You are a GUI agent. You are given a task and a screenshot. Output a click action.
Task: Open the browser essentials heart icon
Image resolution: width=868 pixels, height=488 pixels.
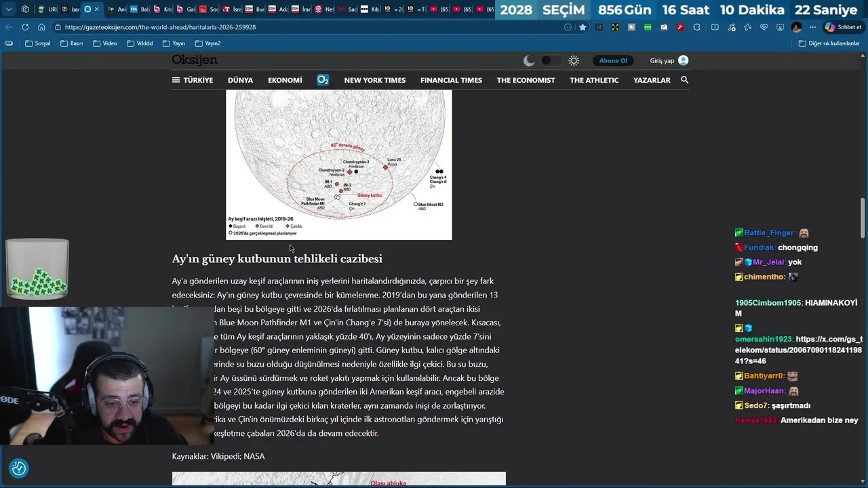[764, 27]
